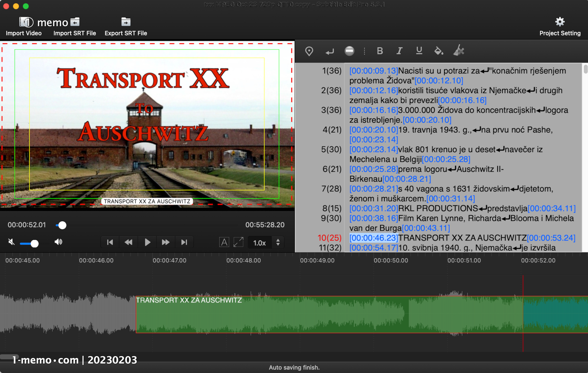This screenshot has width=588, height=373.
Task: Skip to the next subtitle
Action: (184, 242)
